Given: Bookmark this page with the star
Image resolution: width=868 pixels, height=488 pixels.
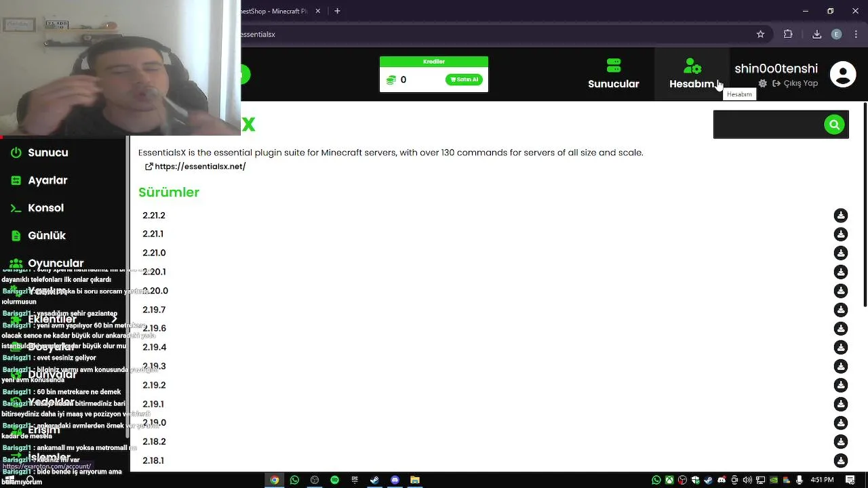Looking at the screenshot, I should pyautogui.click(x=760, y=34).
